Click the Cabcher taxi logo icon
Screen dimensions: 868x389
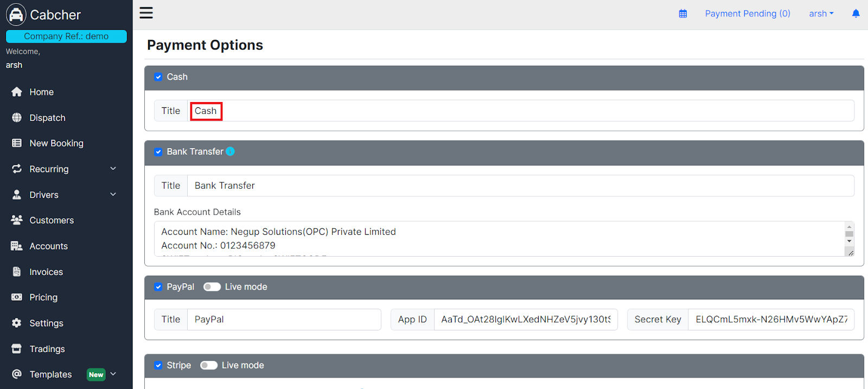click(x=16, y=15)
